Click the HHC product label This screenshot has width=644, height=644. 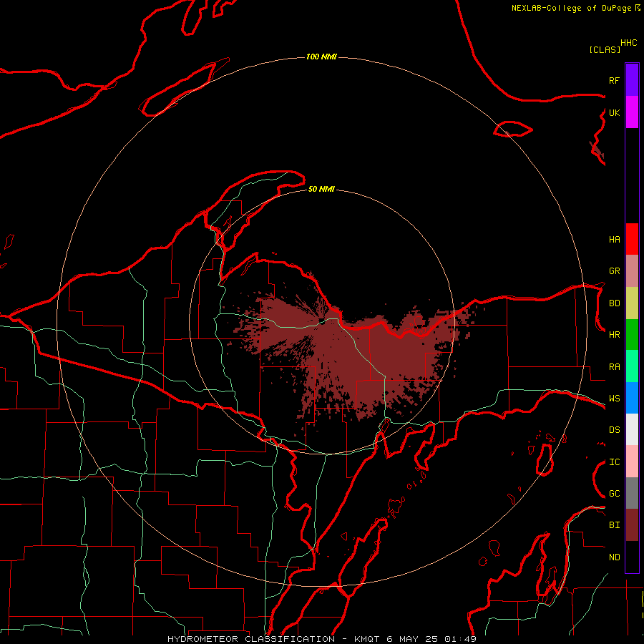629,43
